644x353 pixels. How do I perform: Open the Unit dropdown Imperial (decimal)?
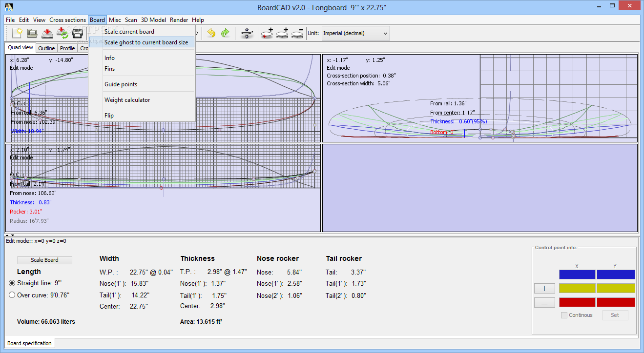point(355,33)
